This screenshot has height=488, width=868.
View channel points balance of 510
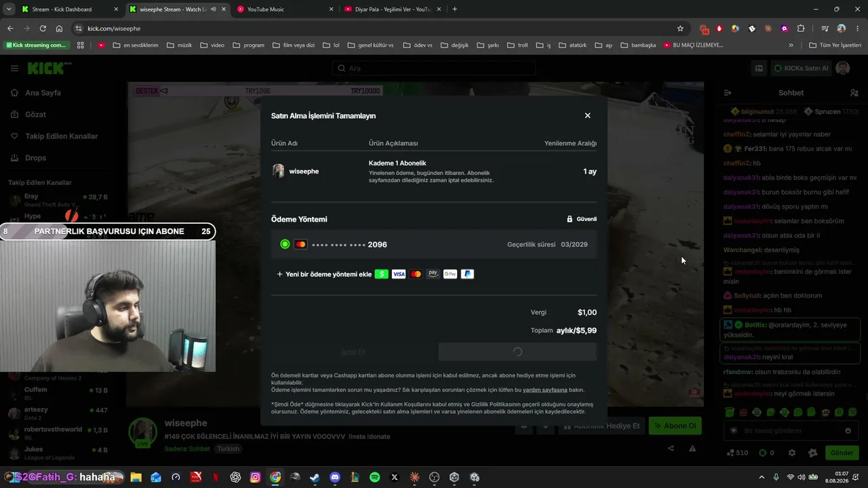click(736, 453)
